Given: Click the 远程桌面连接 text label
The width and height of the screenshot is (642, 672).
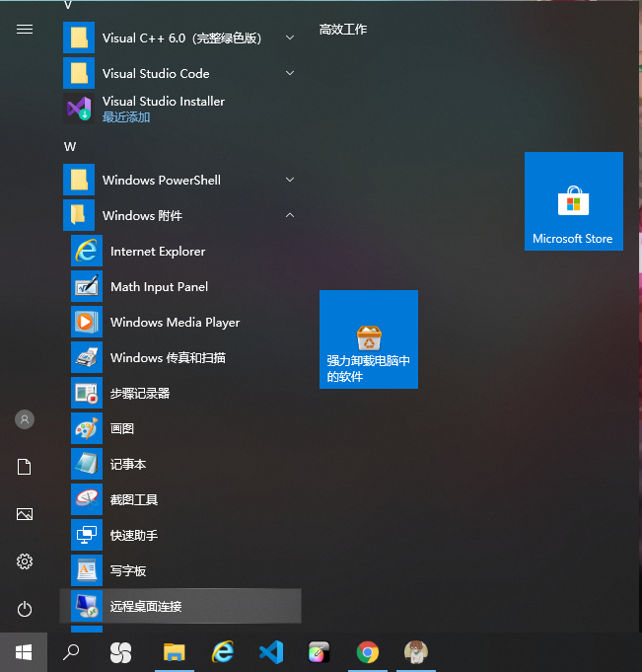Looking at the screenshot, I should click(x=146, y=606).
